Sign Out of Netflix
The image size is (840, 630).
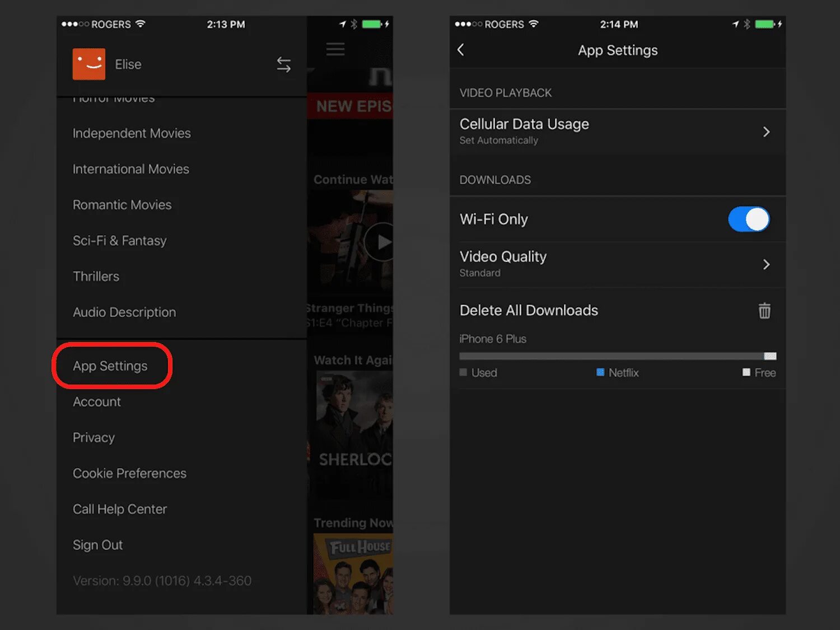(x=97, y=545)
